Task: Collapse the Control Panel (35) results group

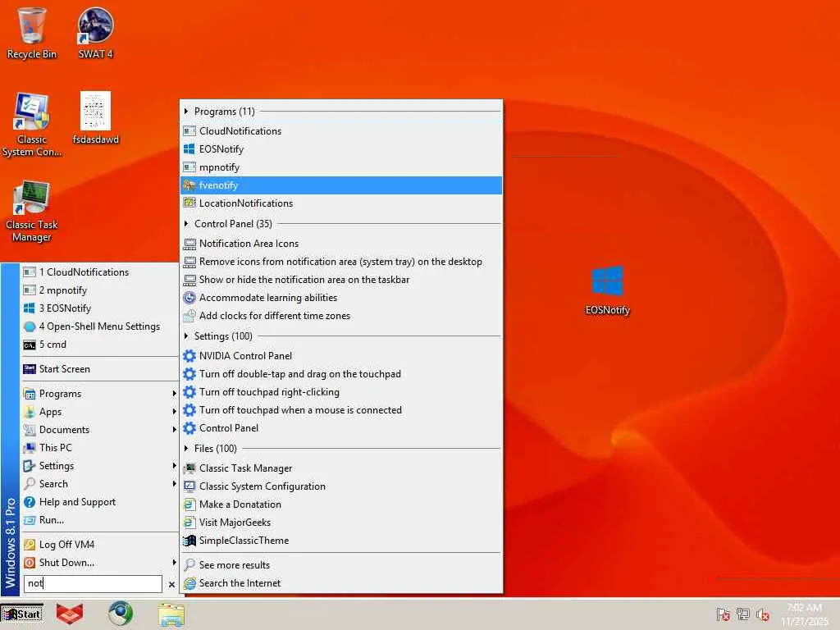Action: (x=186, y=223)
